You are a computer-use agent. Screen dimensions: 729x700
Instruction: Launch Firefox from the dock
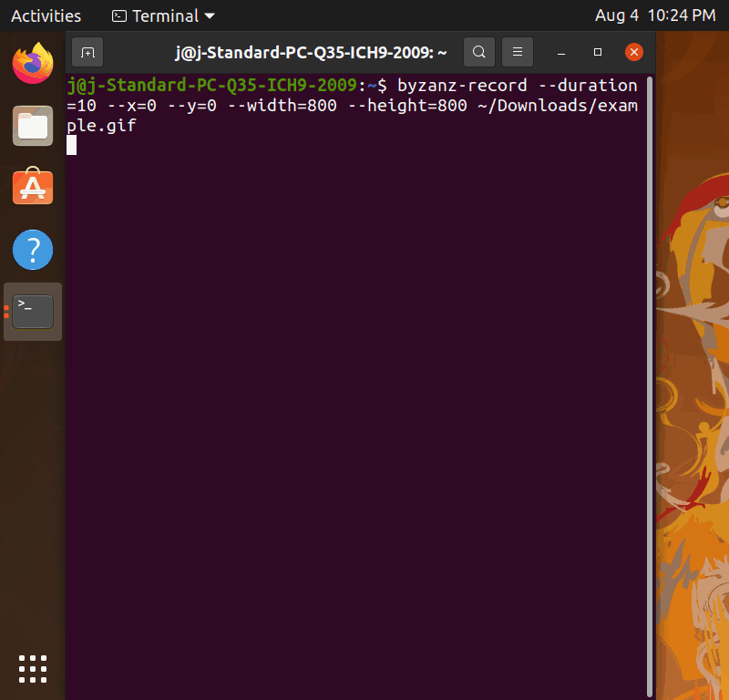(x=32, y=64)
